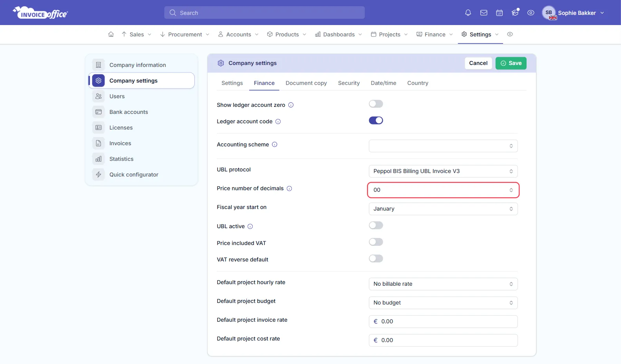The width and height of the screenshot is (621, 364).
Task: Click the Search field
Action: [x=264, y=13]
